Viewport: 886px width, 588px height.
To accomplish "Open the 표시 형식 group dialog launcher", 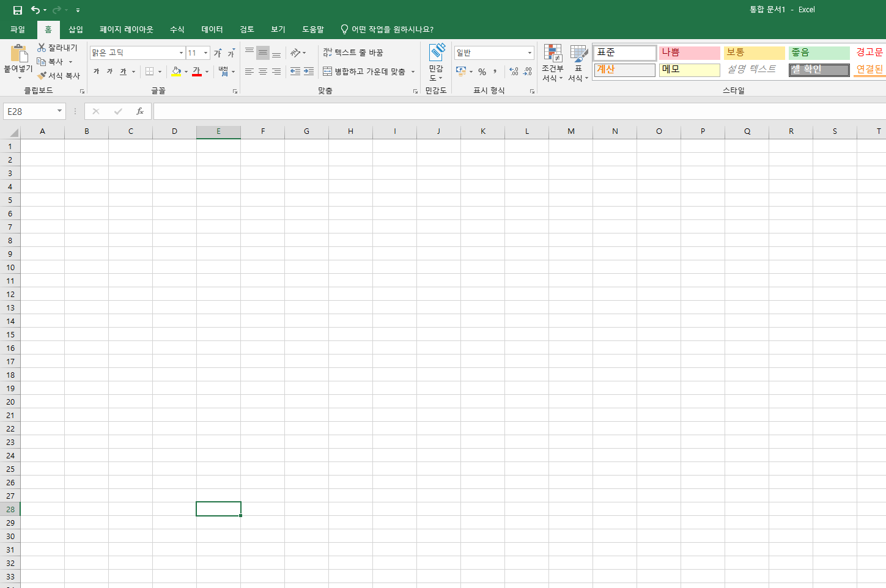I will (532, 91).
